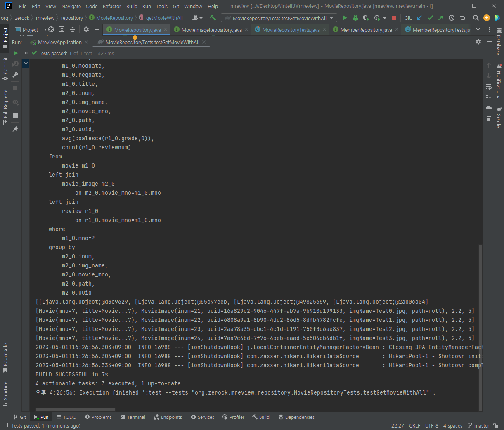Rerun the test with the green play icon

tap(15, 53)
